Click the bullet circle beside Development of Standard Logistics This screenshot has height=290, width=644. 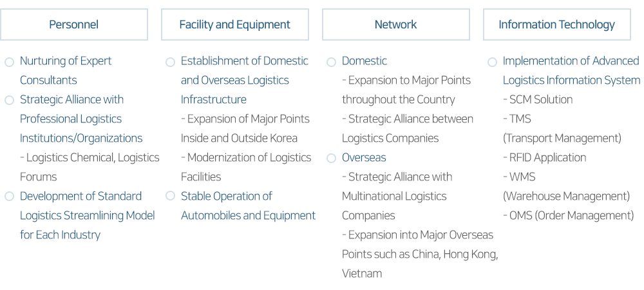tap(10, 197)
